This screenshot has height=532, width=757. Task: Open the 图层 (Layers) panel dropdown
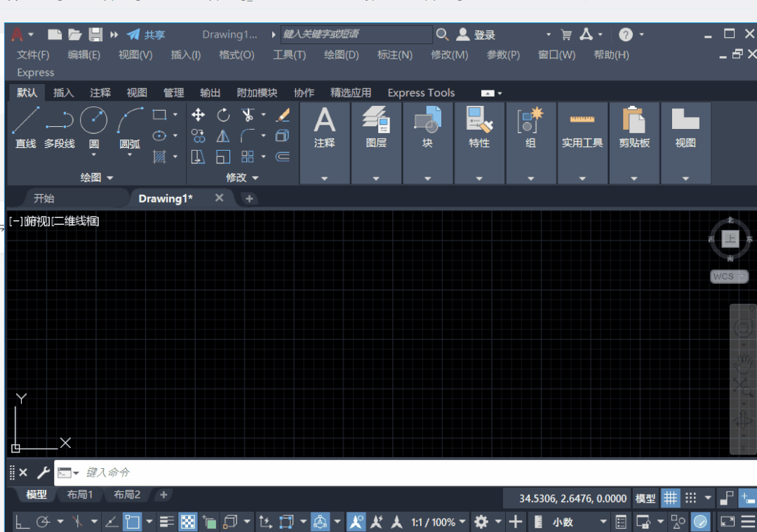pyautogui.click(x=376, y=179)
